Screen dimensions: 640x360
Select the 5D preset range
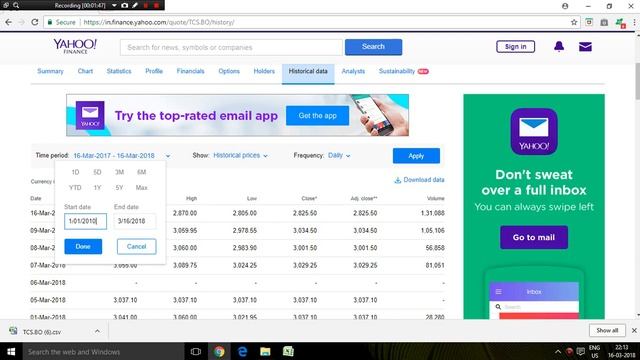(x=97, y=172)
